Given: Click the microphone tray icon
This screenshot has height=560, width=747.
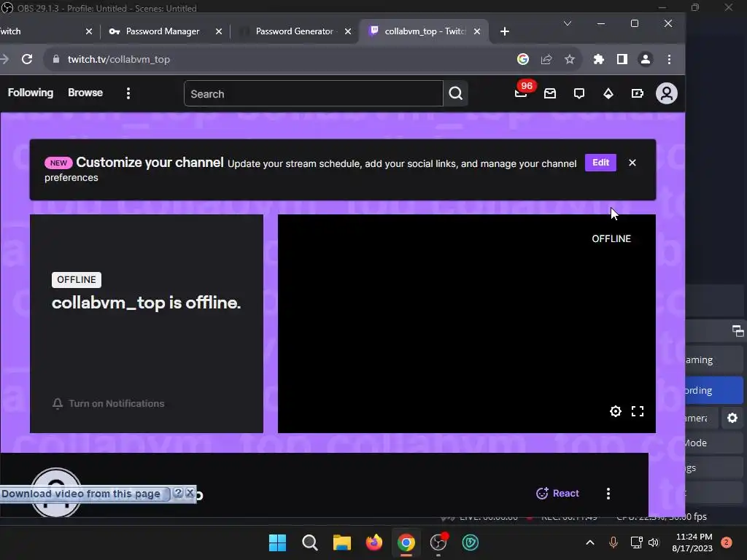Looking at the screenshot, I should 613,542.
